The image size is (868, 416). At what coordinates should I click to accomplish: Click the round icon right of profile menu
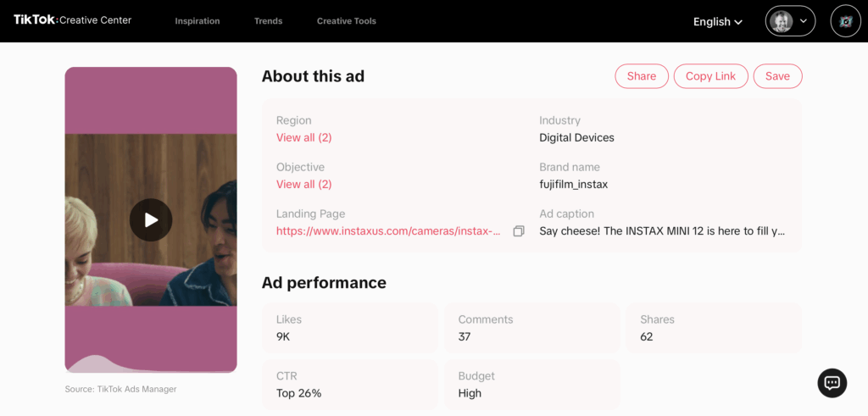tap(845, 21)
